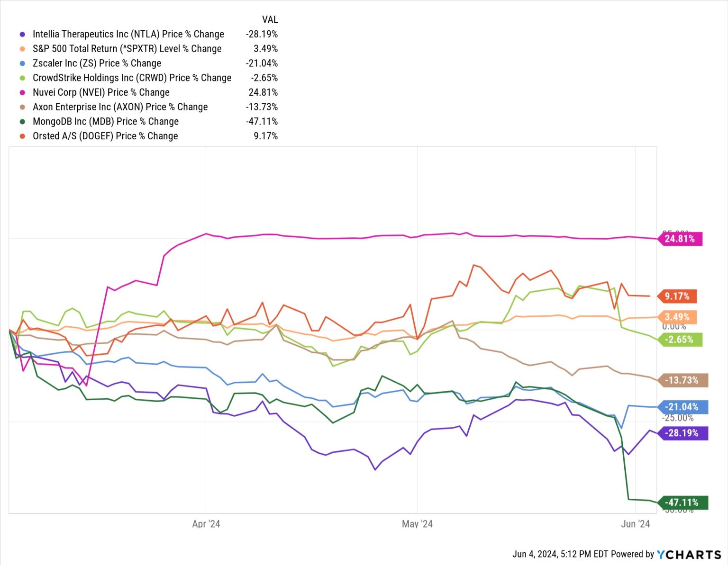This screenshot has height=565, width=728.
Task: Click the 24.81% Nuvei end-value flag
Action: 680,239
